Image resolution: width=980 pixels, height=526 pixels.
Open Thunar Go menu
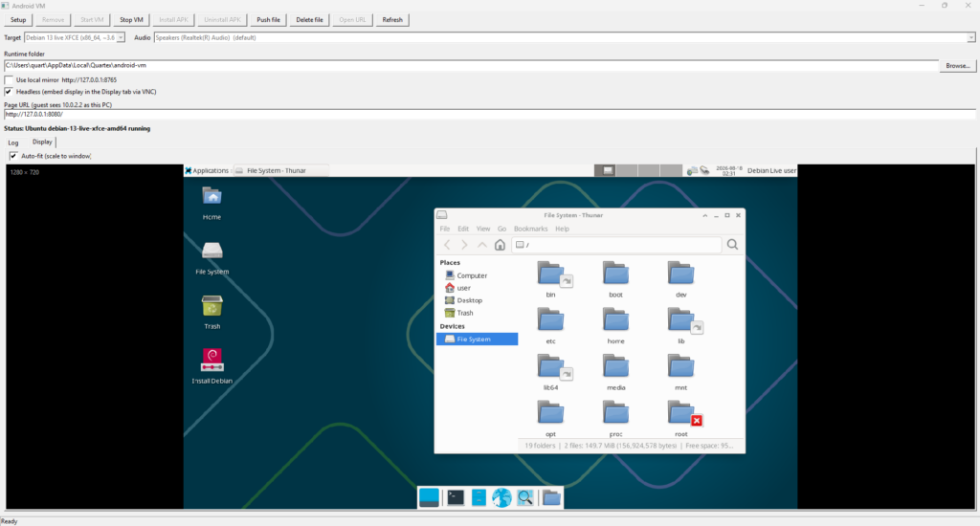(501, 229)
